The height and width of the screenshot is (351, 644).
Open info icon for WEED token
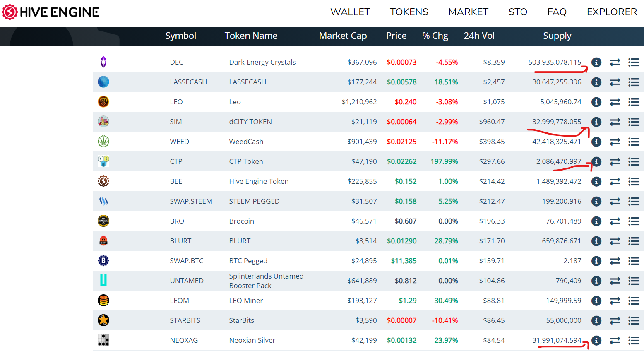coord(596,142)
